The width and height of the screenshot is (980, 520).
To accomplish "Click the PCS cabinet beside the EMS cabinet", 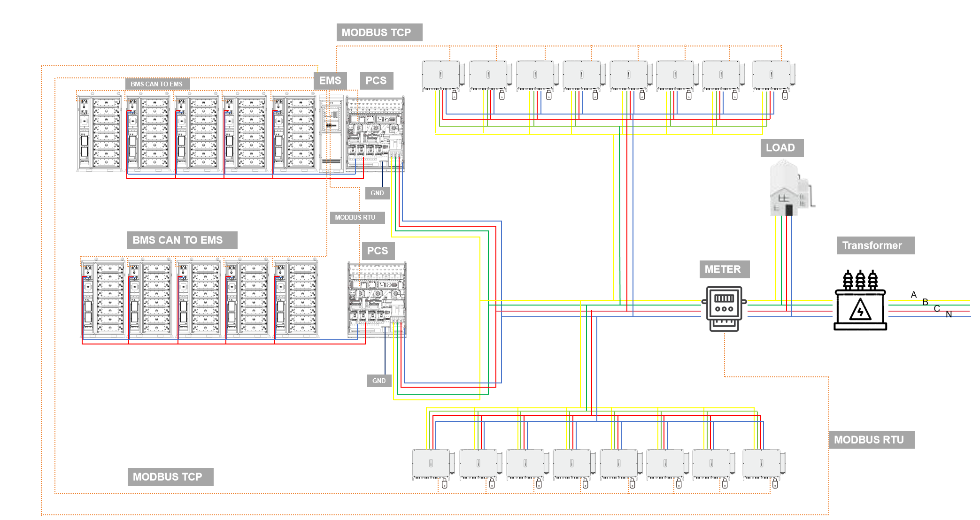I will 375,134.
